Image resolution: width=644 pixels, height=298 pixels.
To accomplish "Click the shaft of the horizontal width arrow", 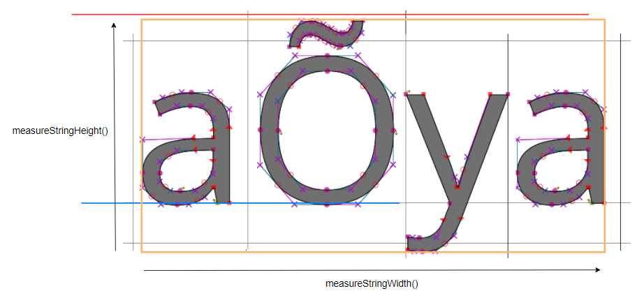I will coord(370,269).
